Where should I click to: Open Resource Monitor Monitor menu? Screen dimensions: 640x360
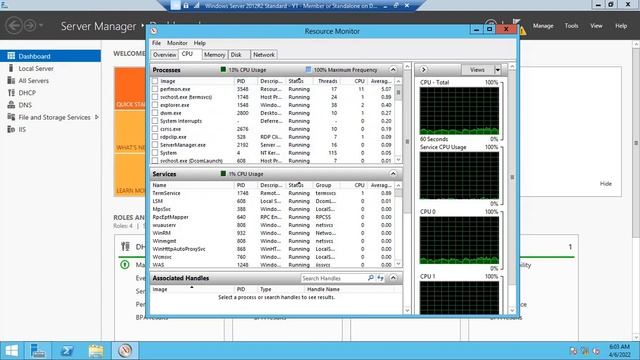coord(177,43)
